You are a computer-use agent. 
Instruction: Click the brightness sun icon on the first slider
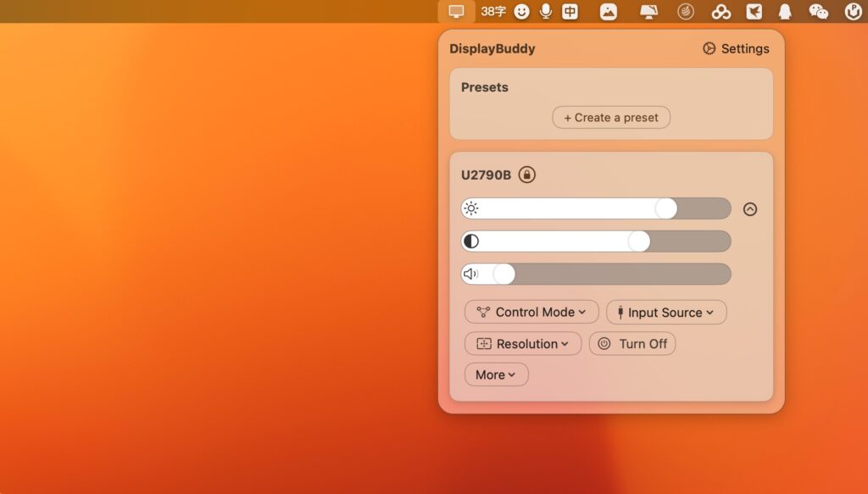click(x=472, y=208)
